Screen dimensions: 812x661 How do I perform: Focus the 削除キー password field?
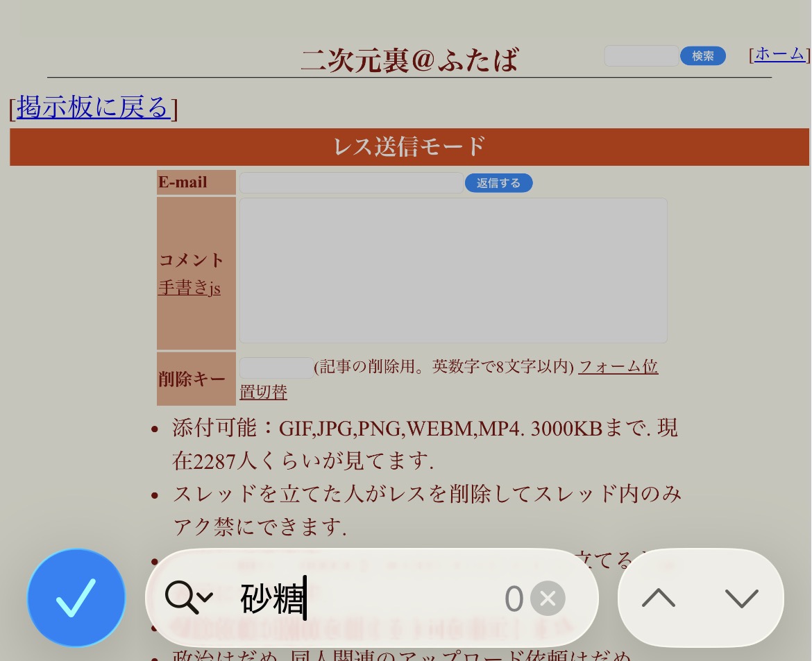point(276,368)
